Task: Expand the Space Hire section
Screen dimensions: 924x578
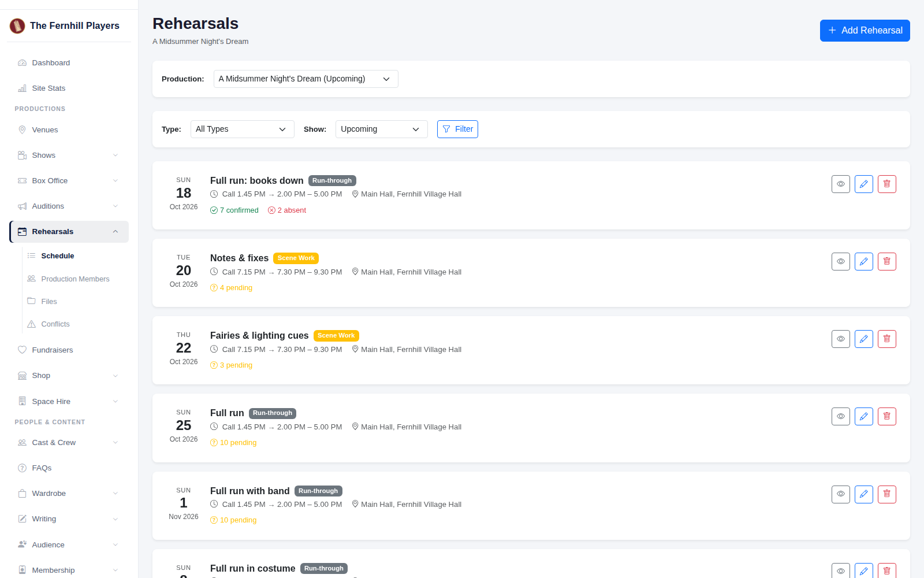Action: (x=69, y=401)
